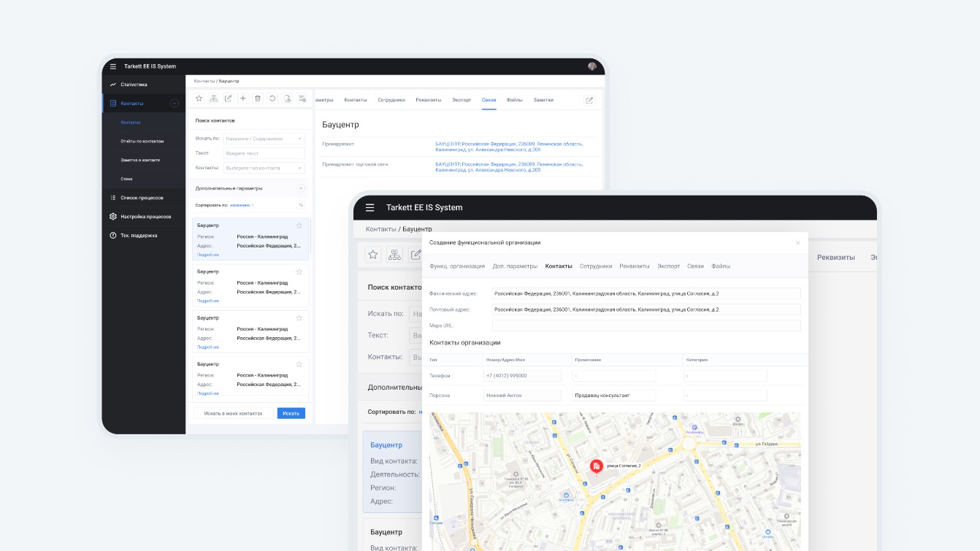Click the Продавец консультант note field
Viewport: 980px width, 551px height.
[x=613, y=395]
